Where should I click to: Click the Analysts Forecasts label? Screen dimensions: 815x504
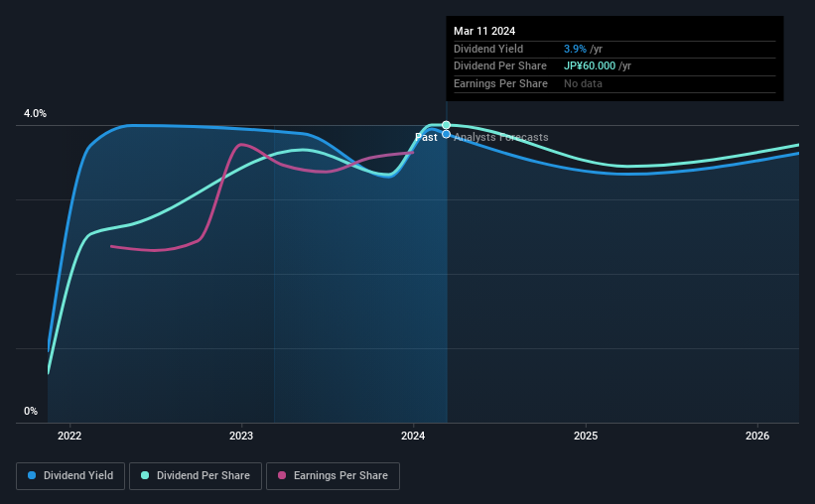click(501, 137)
